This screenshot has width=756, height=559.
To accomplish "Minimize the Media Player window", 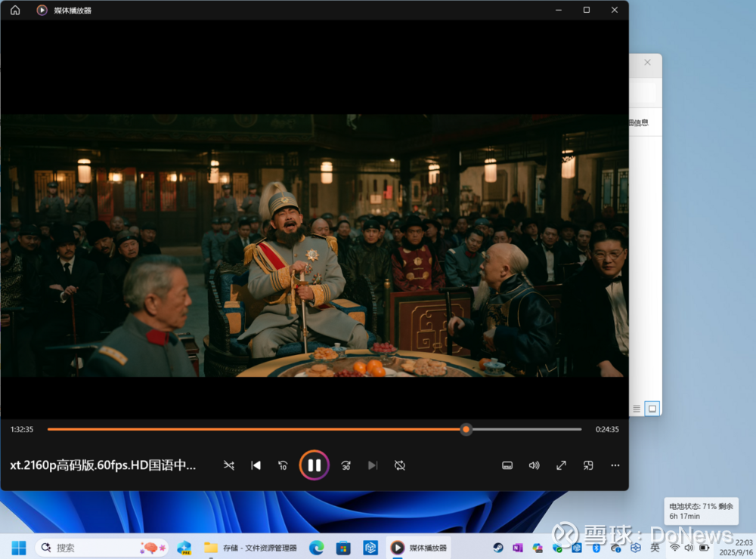I will (x=559, y=10).
